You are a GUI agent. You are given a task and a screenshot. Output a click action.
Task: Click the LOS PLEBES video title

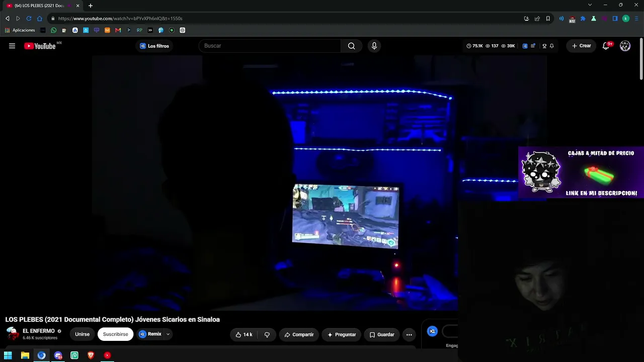pyautogui.click(x=113, y=319)
